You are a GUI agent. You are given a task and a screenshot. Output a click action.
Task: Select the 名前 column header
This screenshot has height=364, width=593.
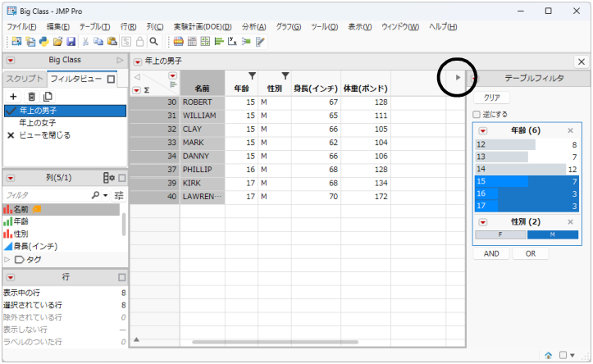click(203, 83)
